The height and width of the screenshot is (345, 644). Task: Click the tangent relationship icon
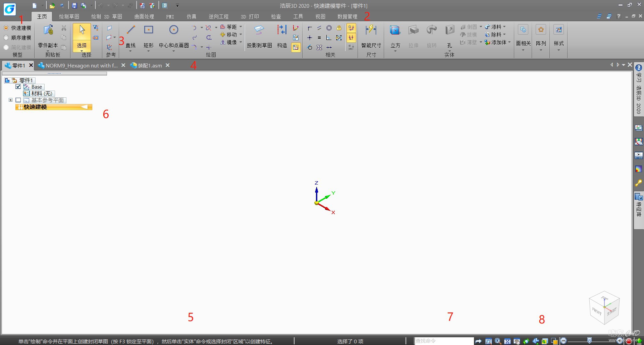pos(310,47)
